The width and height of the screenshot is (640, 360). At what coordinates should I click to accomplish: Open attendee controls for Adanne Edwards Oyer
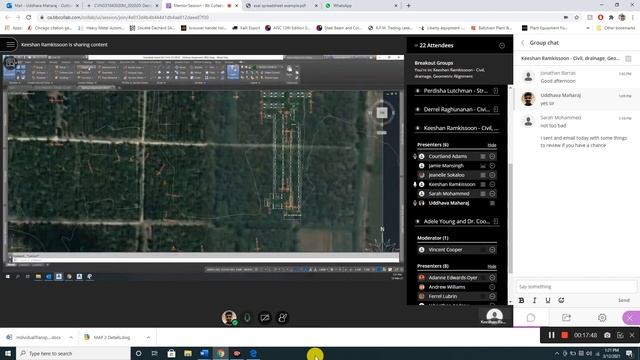492,278
